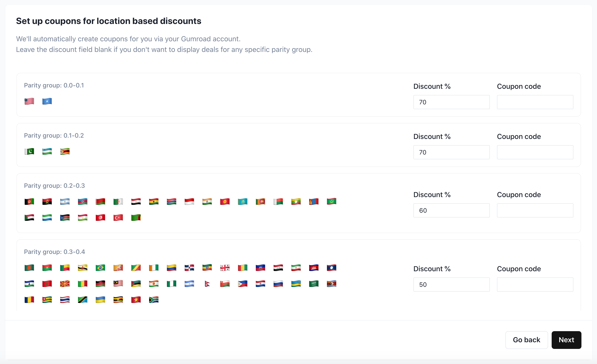The width and height of the screenshot is (597, 364).
Task: Click the Zimbabwe flag icon
Action: click(65, 152)
